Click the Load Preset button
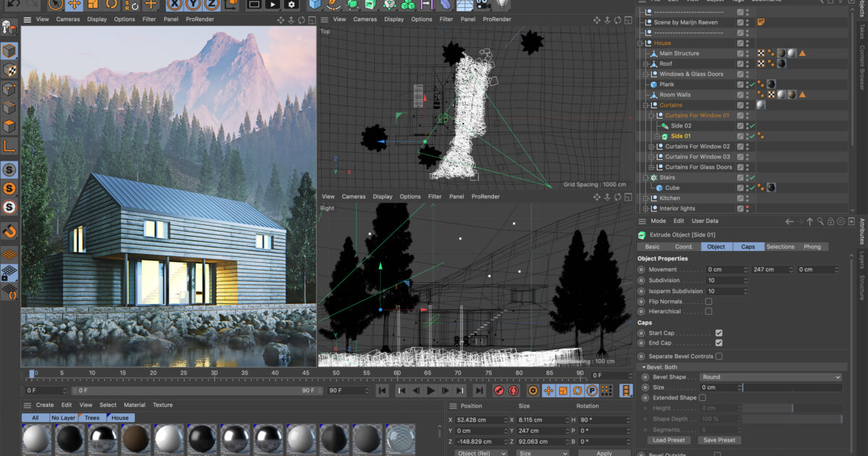 668,440
